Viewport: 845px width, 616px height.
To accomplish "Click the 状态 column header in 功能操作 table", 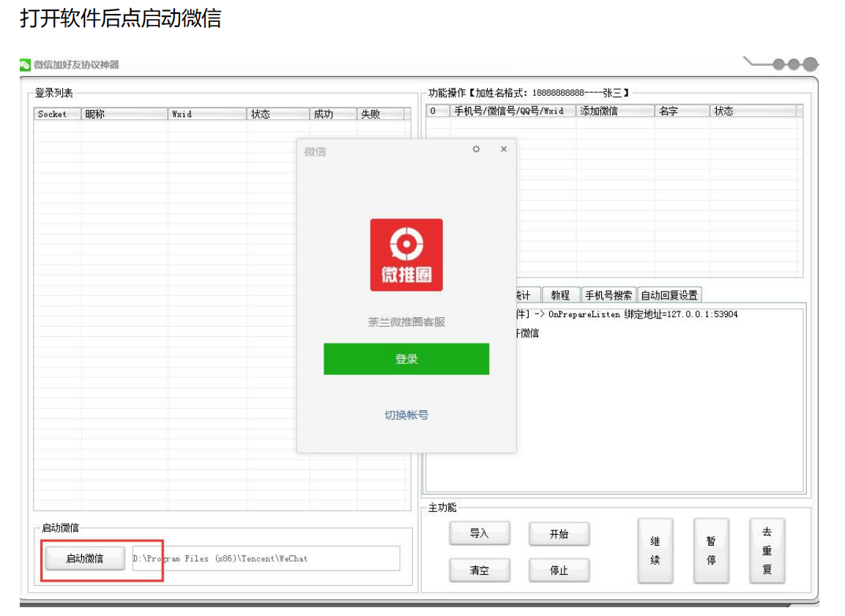I will pos(753,111).
